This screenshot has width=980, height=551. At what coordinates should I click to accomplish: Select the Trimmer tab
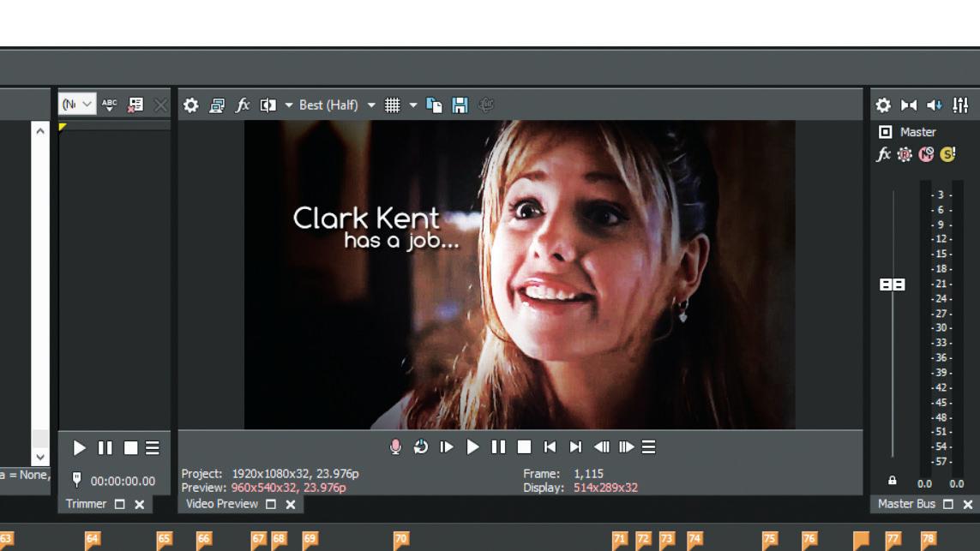pyautogui.click(x=87, y=504)
